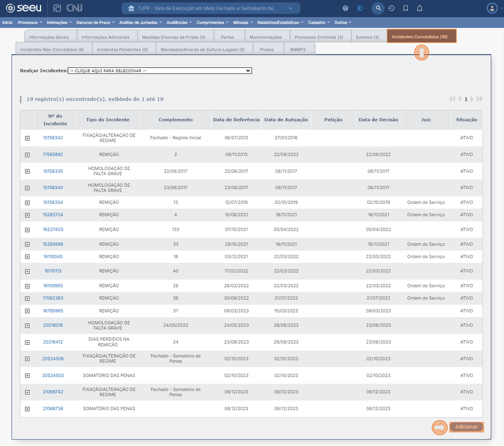This screenshot has width=504, height=446.
Task: Expand row of incident 20216016
Action: tap(27, 326)
